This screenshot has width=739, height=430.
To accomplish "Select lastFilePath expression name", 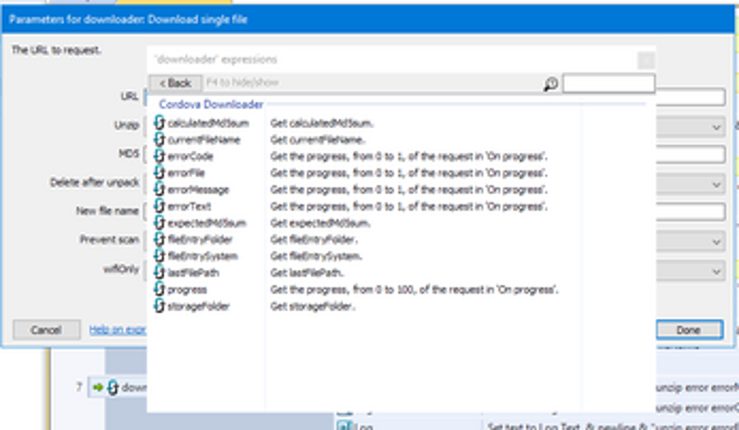I will click(x=193, y=273).
